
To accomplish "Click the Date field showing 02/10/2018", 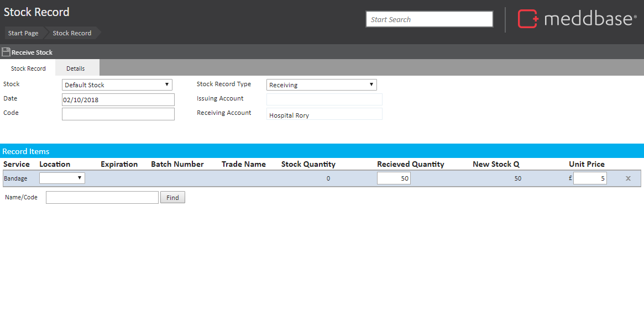I will [118, 100].
